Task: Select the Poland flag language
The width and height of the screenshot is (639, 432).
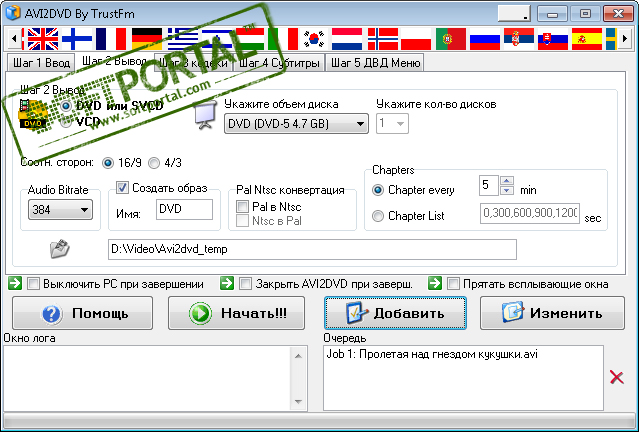Action: [416, 39]
